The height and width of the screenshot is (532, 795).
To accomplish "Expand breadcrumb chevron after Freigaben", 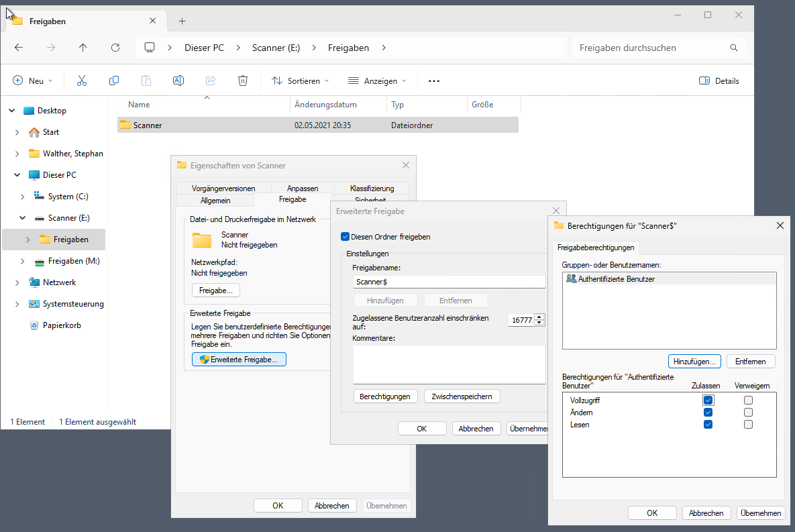I will tap(384, 48).
